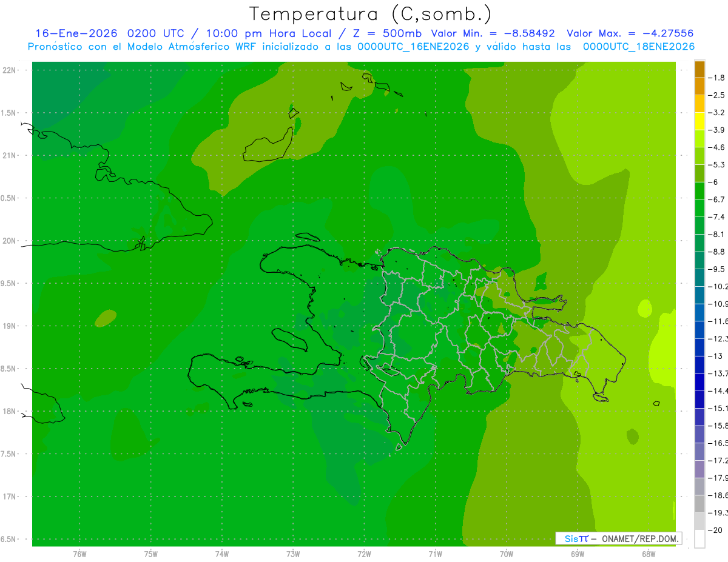728x562 pixels.
Task: Click the 'ONAMET/REP.DOM.' credit label
Action: click(639, 538)
